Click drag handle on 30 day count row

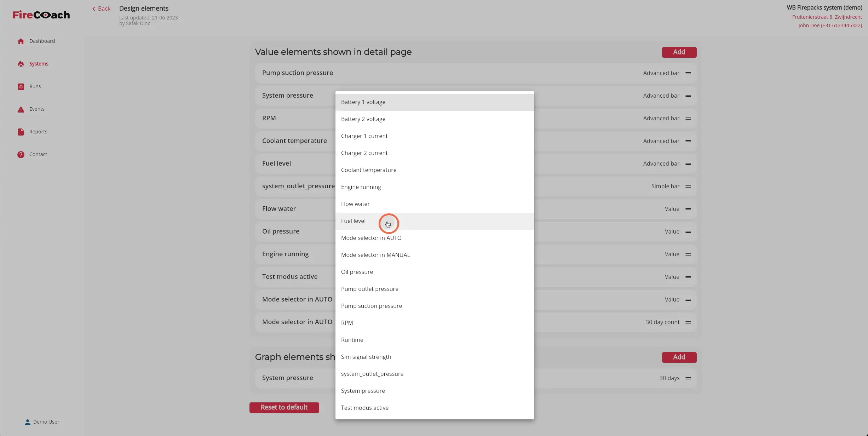click(x=688, y=322)
